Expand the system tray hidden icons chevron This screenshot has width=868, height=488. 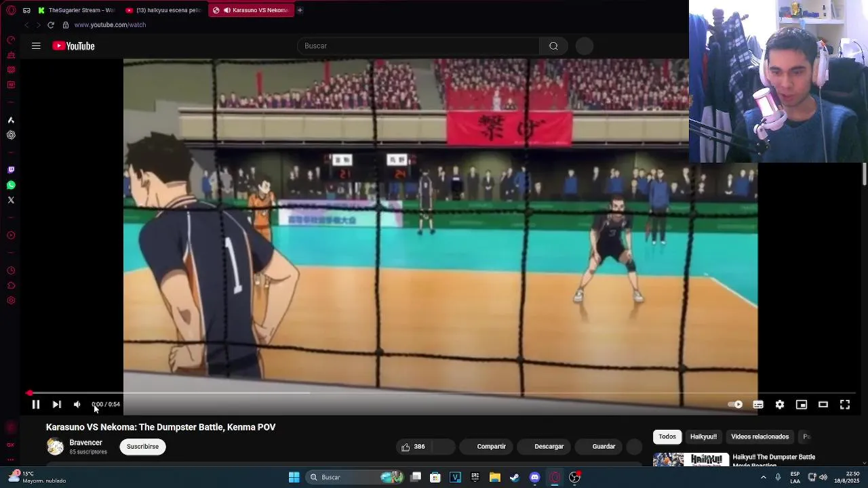764,478
